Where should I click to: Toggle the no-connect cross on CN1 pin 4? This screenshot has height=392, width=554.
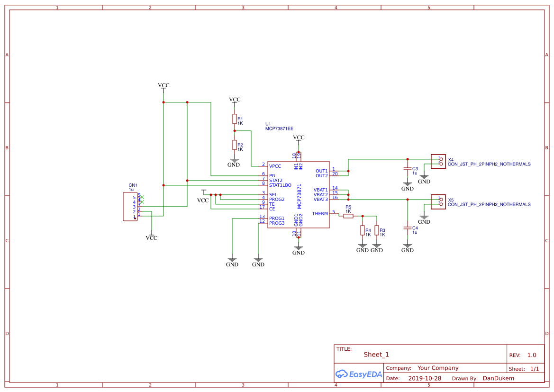tap(143, 202)
